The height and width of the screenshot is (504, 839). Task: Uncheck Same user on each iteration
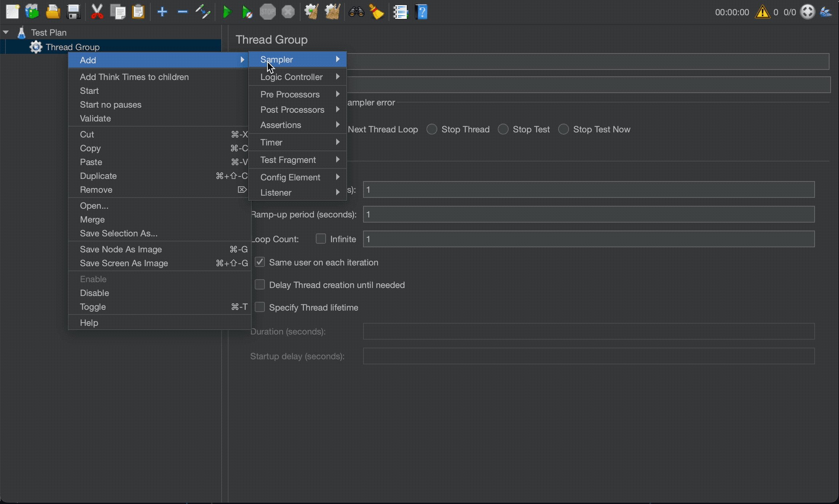pyautogui.click(x=260, y=262)
